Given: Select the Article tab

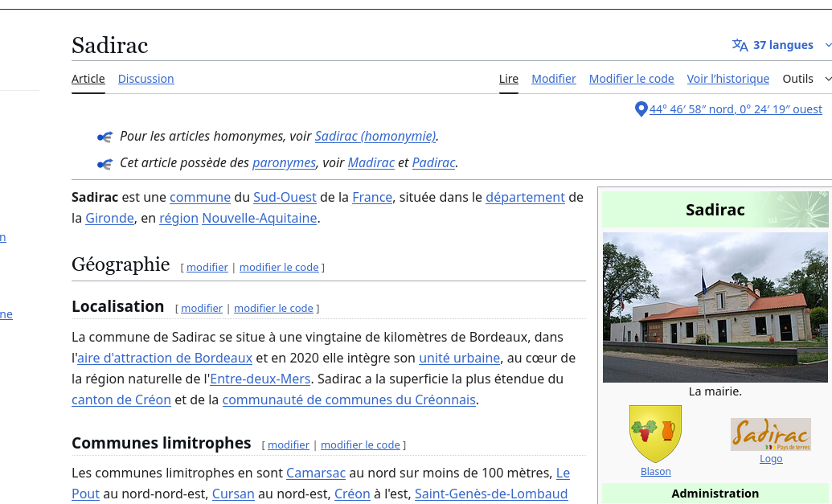Looking at the screenshot, I should click(88, 79).
